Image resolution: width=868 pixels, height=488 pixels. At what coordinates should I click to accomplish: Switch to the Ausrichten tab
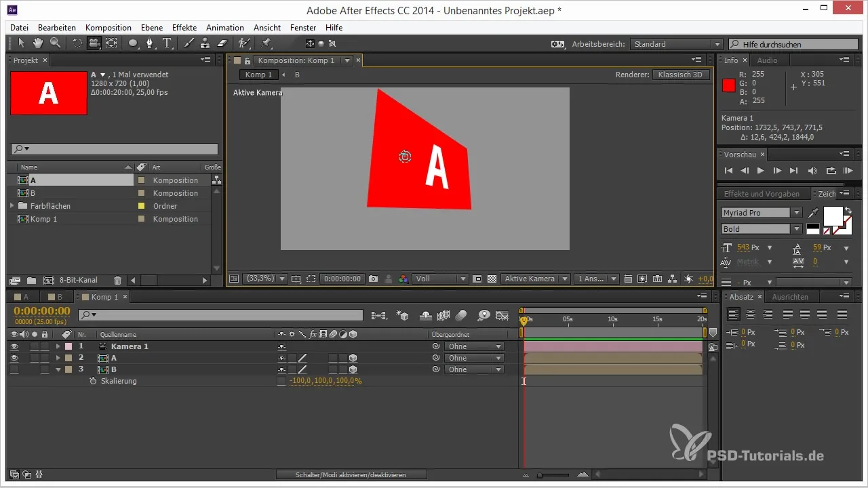790,297
